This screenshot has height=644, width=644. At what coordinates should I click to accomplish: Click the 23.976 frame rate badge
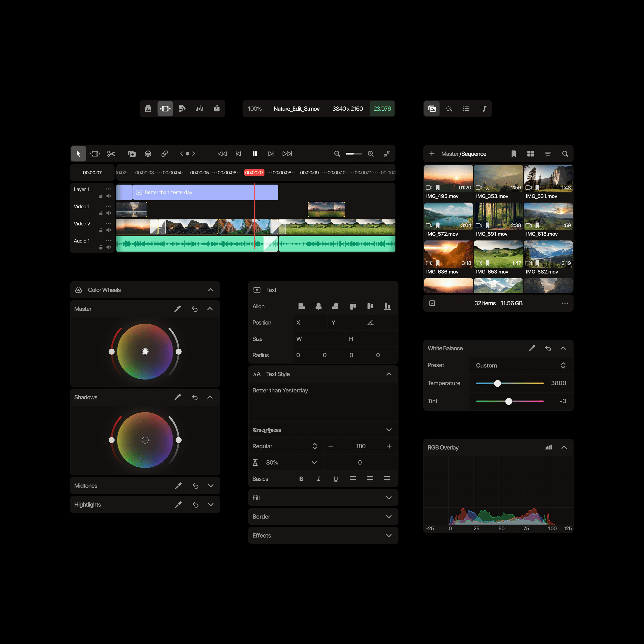coord(382,109)
